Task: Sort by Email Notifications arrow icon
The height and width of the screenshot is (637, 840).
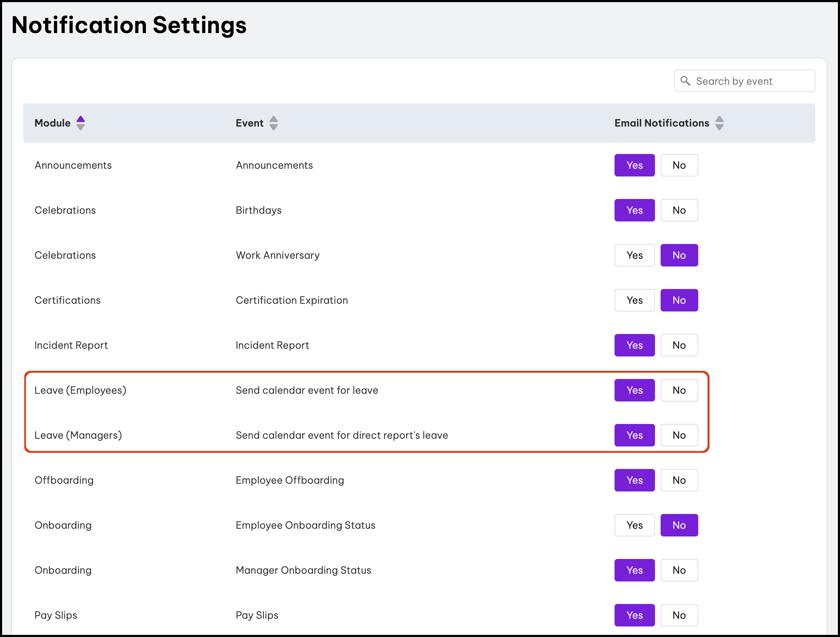Action: pyautogui.click(x=719, y=123)
